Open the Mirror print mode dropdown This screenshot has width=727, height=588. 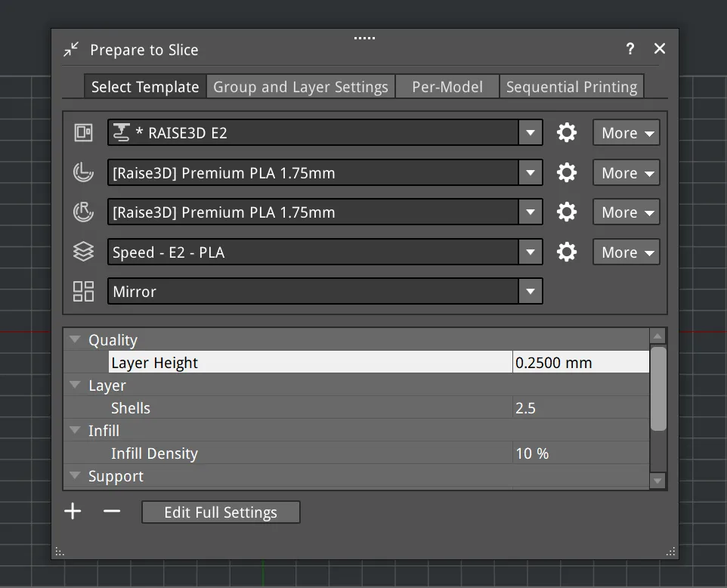click(531, 291)
